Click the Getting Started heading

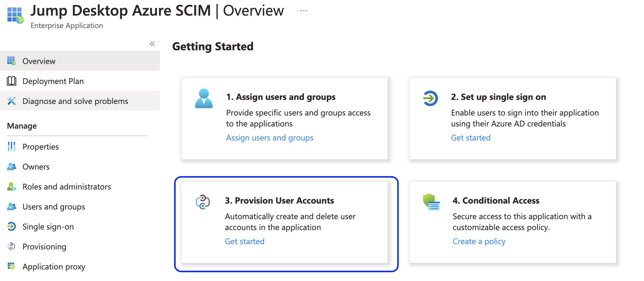(x=213, y=47)
